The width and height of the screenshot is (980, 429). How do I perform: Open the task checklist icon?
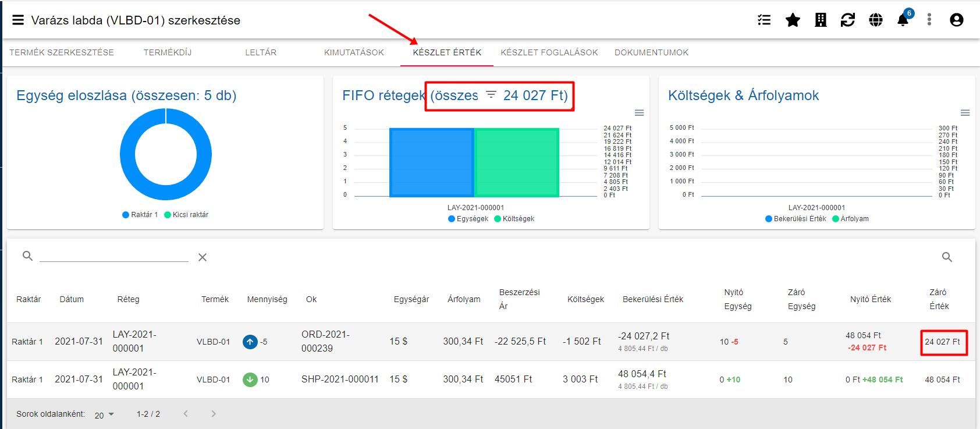[764, 20]
